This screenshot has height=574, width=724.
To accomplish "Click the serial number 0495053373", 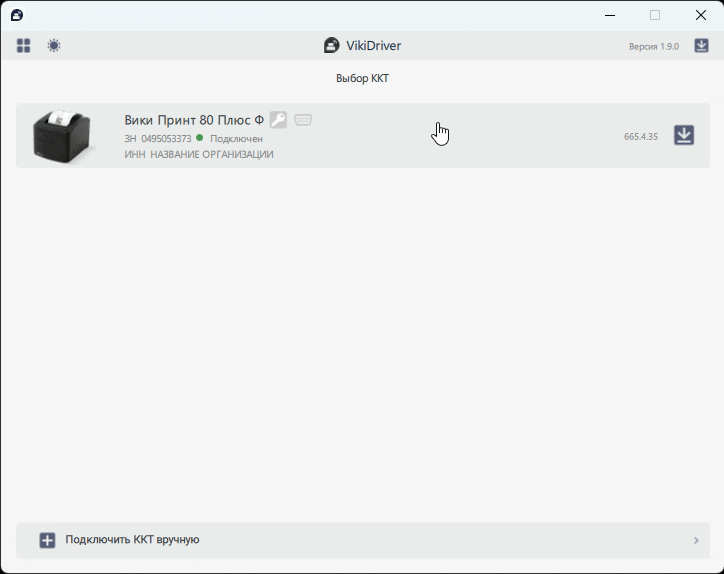I will coord(166,139).
